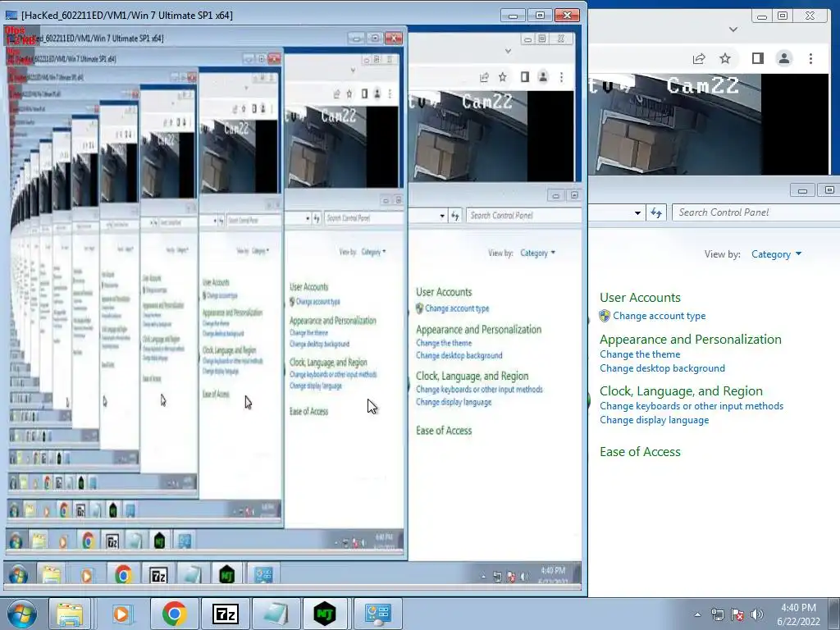Screen dimensions: 840x630
Task: Open View by Category dropdown in rightmost panel
Action: (776, 254)
